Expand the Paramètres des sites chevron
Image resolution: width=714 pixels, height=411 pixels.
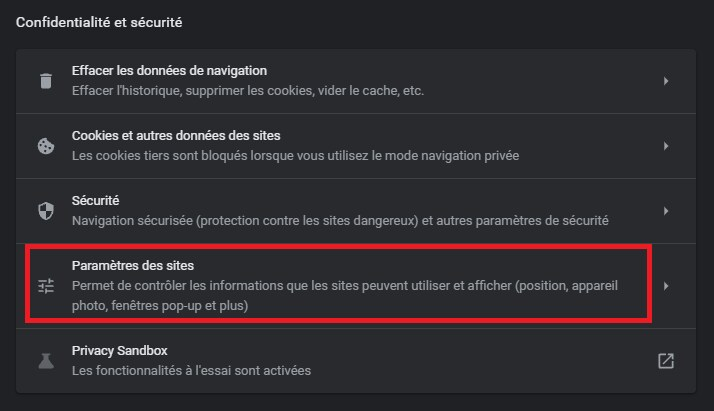[x=666, y=286]
